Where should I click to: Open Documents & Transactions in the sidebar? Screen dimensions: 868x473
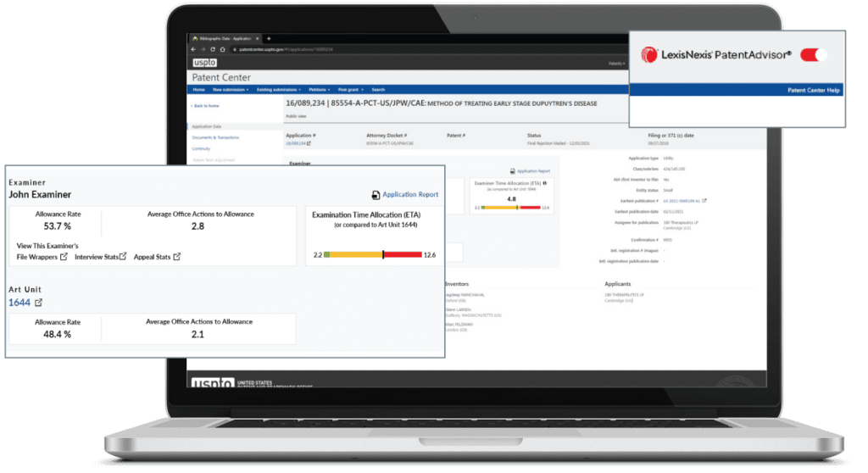[x=215, y=137]
